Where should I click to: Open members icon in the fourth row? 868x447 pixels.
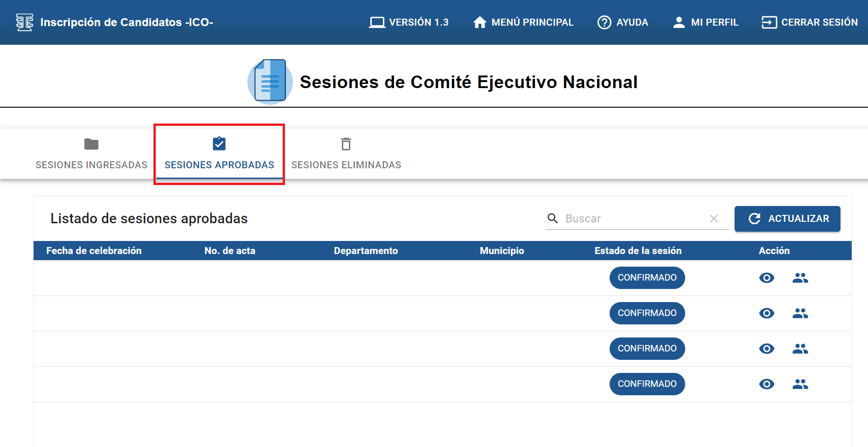point(800,384)
